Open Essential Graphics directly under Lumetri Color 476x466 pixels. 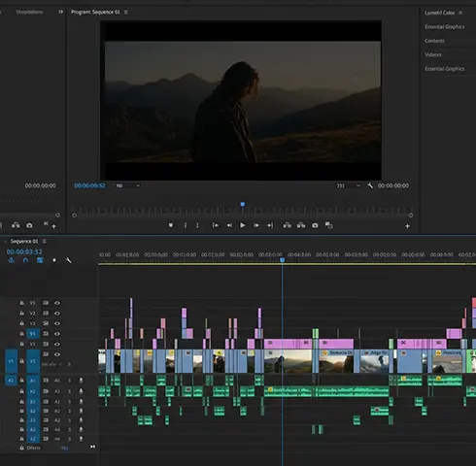[445, 27]
